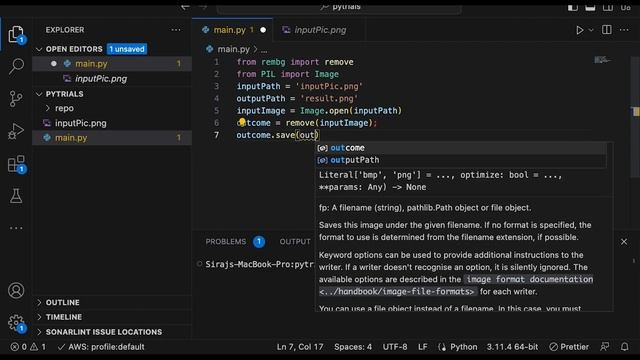This screenshot has height=360, width=640.
Task: Split the editor to the right
Action: click(607, 29)
